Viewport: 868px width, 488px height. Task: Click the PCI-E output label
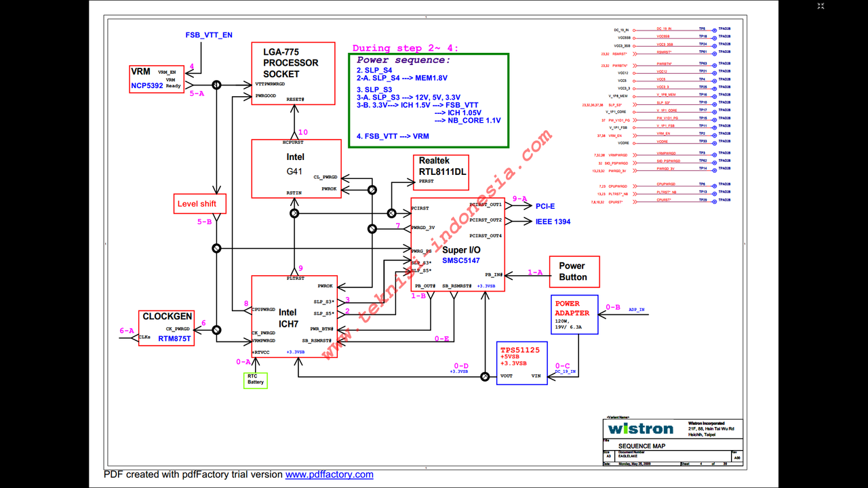pyautogui.click(x=545, y=206)
